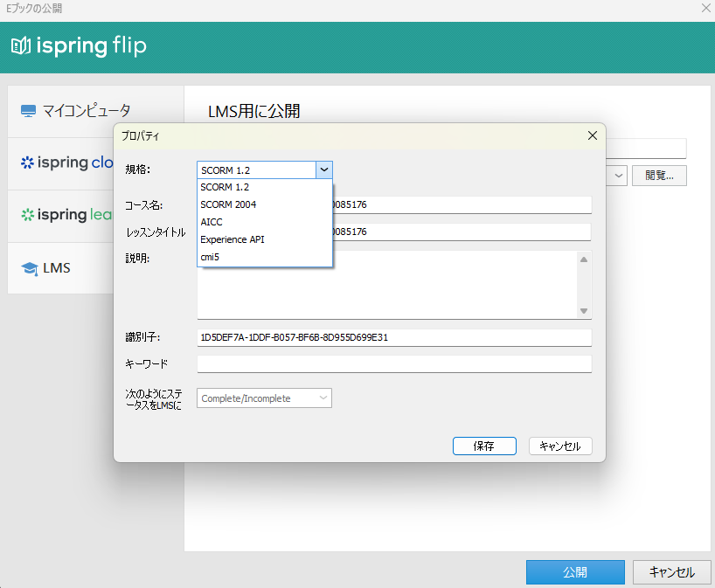Click the bottom キャンセル button of main window
This screenshot has width=715, height=588.
click(x=671, y=572)
